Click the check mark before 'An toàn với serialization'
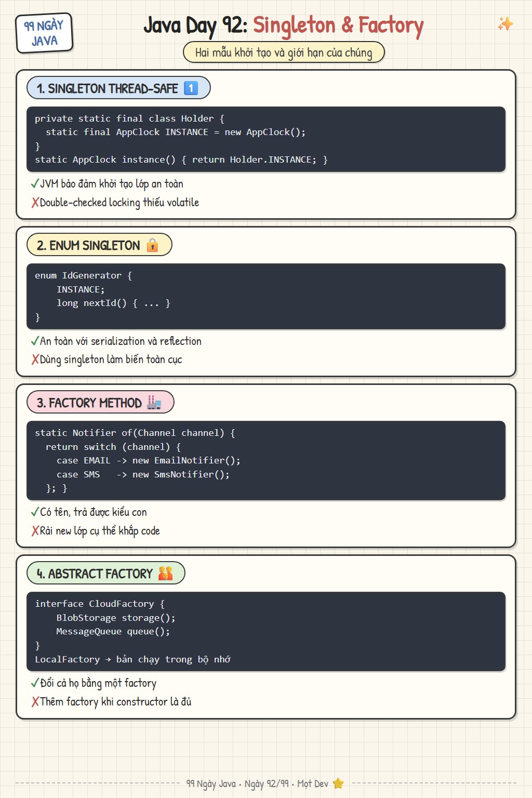The image size is (532, 798). point(35,341)
